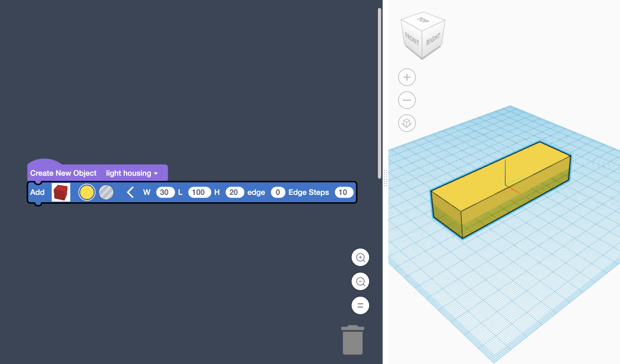Reset to home view using cube icon

click(407, 123)
